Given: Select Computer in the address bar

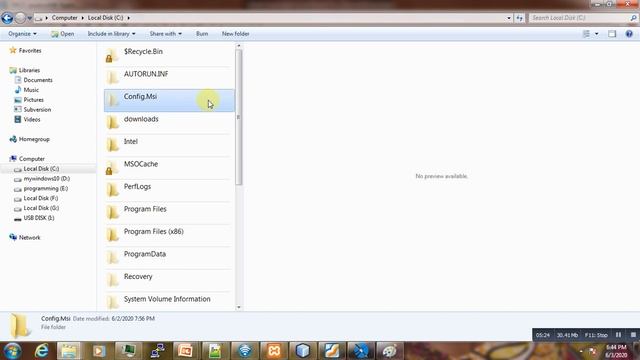Looking at the screenshot, I should click(x=64, y=18).
